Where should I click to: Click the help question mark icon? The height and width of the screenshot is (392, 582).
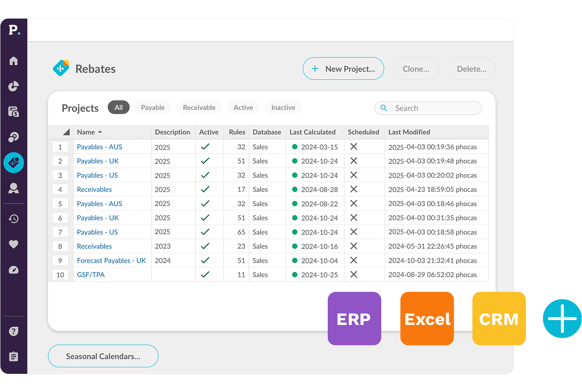tap(13, 331)
